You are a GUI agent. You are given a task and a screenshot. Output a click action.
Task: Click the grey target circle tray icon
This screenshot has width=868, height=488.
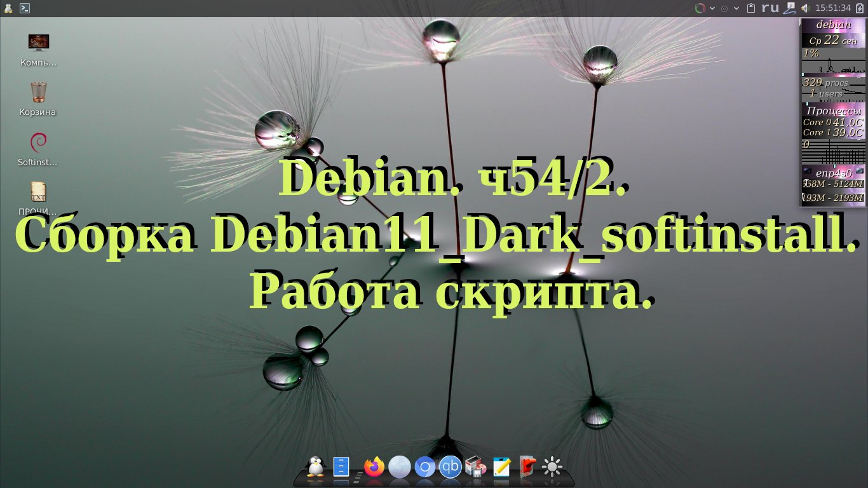[724, 8]
